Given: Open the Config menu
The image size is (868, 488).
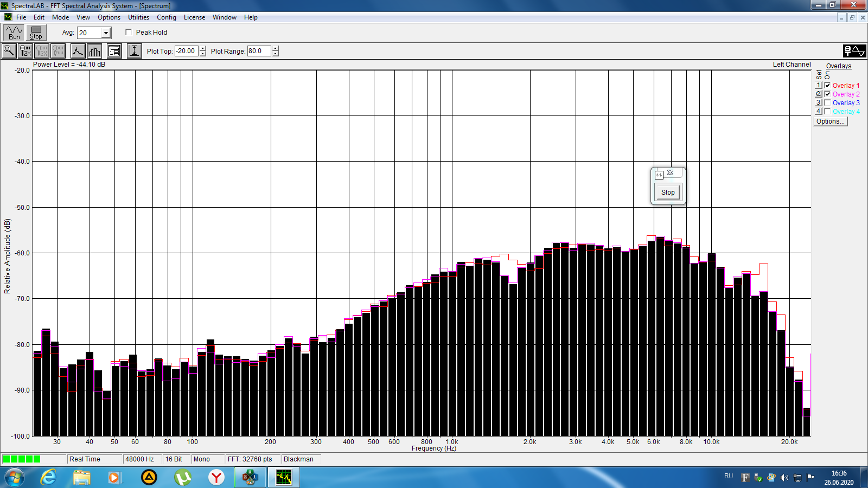Looking at the screenshot, I should pyautogui.click(x=167, y=17).
